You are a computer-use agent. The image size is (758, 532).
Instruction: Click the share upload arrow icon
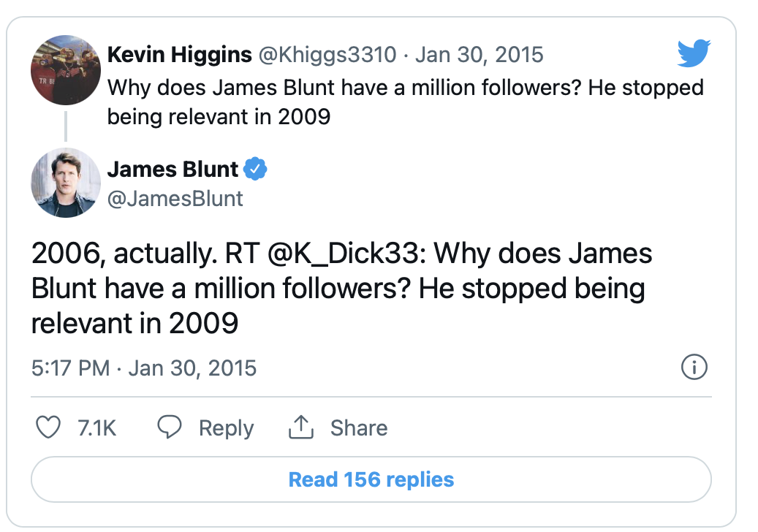point(300,427)
